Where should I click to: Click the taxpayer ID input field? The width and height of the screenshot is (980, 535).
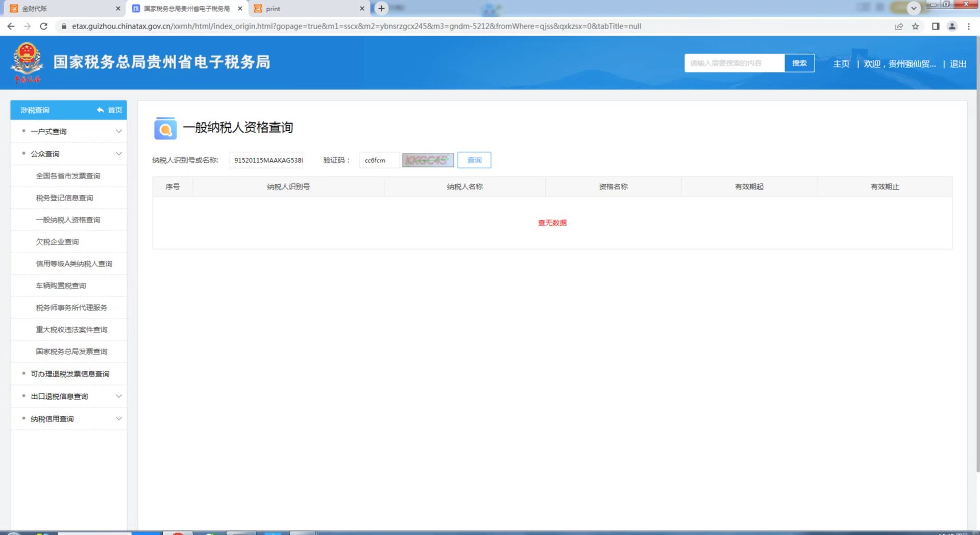click(266, 160)
